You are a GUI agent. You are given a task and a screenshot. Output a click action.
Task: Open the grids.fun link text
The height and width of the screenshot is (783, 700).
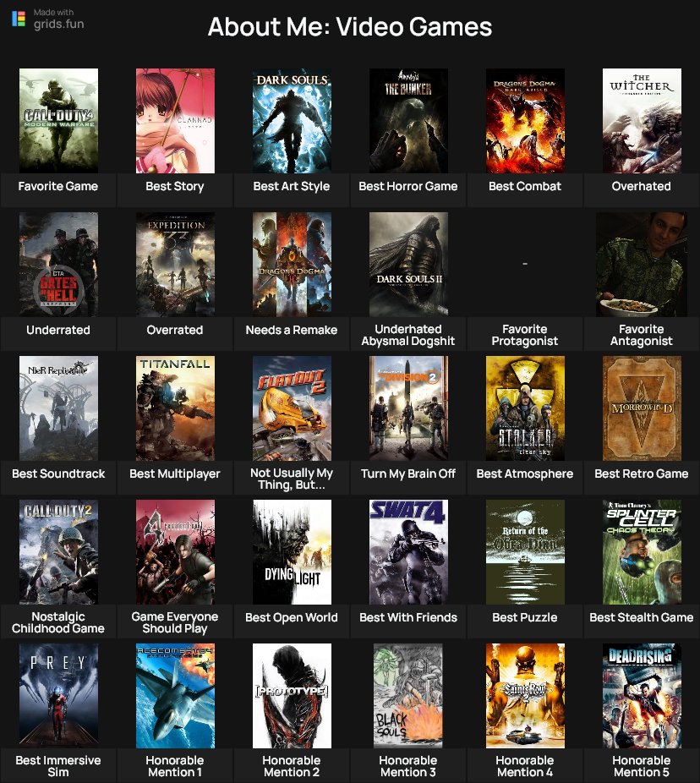coord(59,24)
